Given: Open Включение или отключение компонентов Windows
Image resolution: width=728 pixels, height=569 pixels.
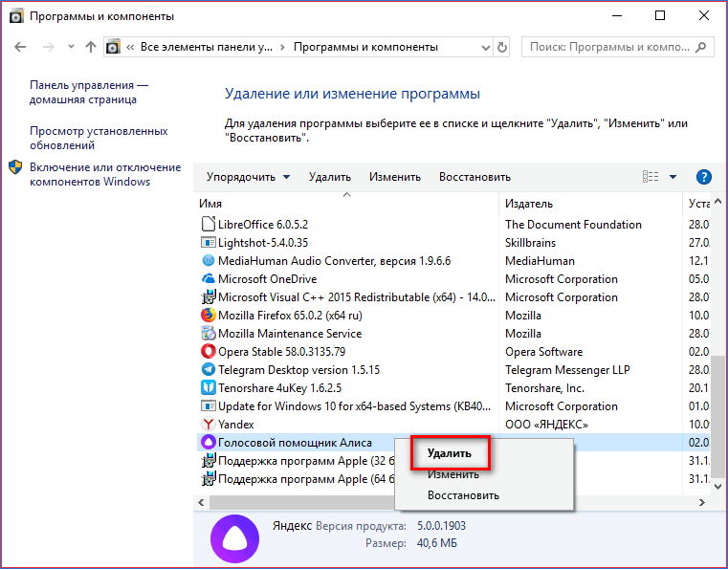Looking at the screenshot, I should click(x=105, y=174).
